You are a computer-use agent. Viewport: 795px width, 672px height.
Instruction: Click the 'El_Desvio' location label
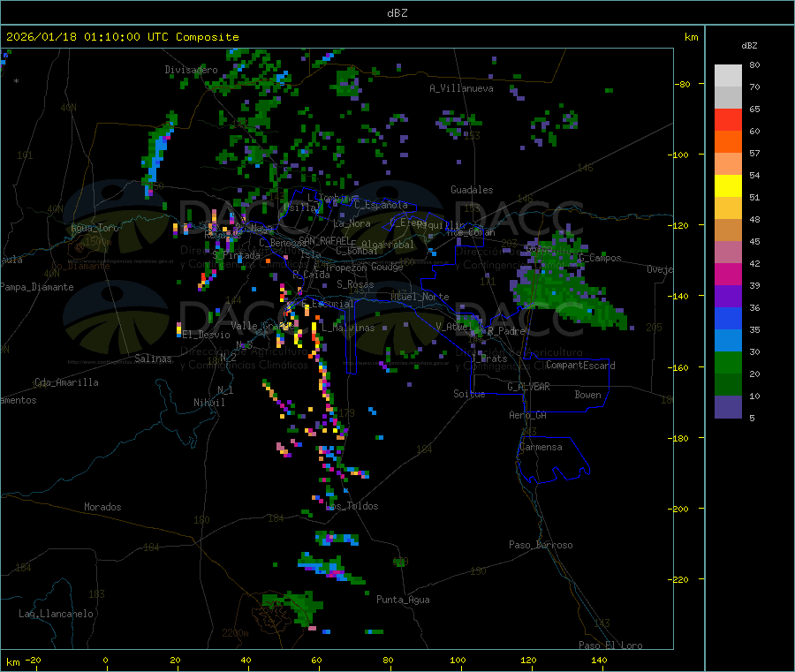tap(206, 335)
